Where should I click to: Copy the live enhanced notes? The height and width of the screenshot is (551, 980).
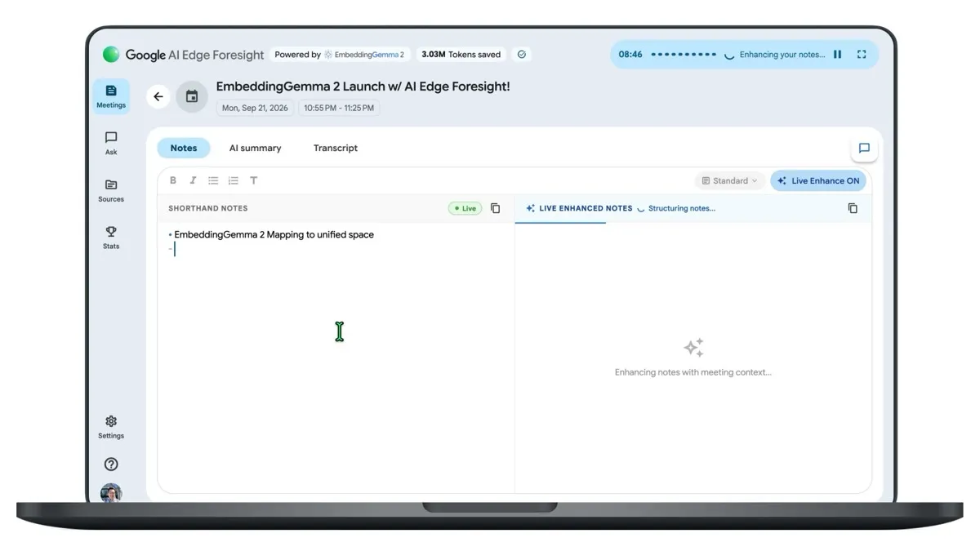tap(853, 208)
